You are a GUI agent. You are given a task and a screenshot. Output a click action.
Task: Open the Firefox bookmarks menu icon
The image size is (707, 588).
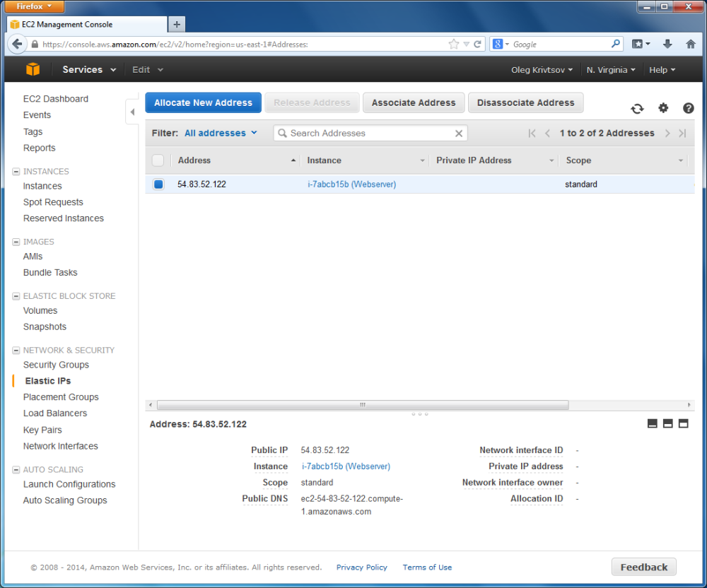click(x=641, y=44)
